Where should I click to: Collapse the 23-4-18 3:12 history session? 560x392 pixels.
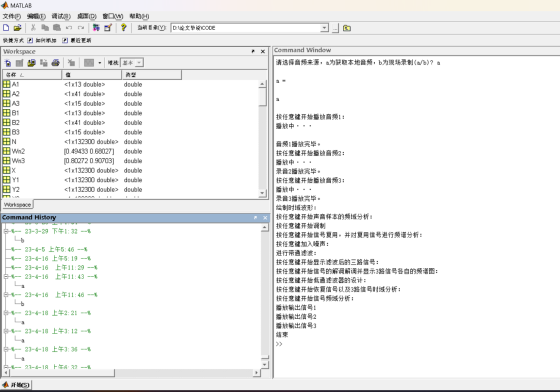6,331
